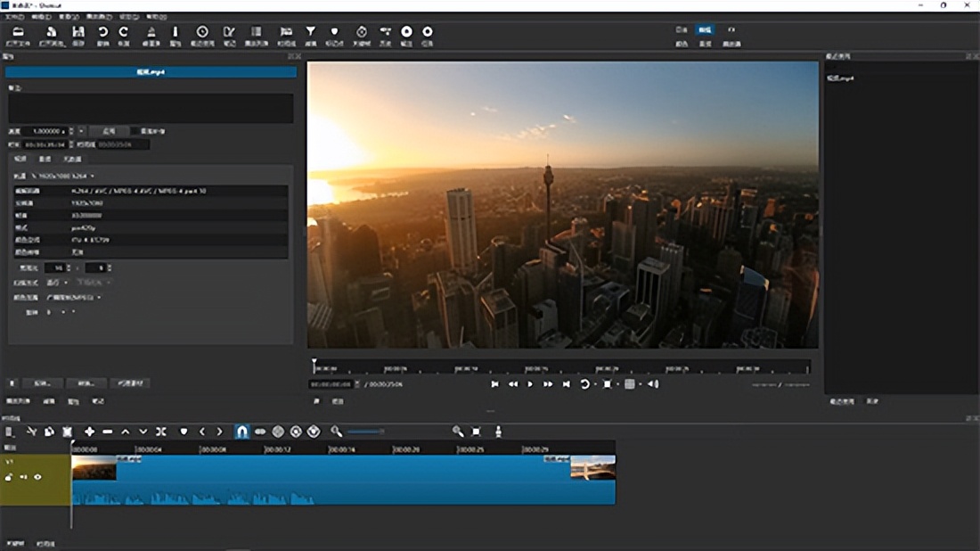Zoom out the timeline with the magnifier minus icon
The height and width of the screenshot is (551, 980).
336,432
